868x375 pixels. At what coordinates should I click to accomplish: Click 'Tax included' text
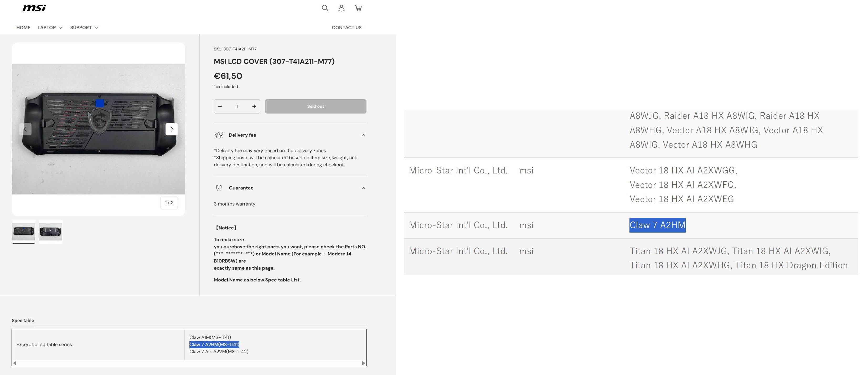(x=226, y=87)
